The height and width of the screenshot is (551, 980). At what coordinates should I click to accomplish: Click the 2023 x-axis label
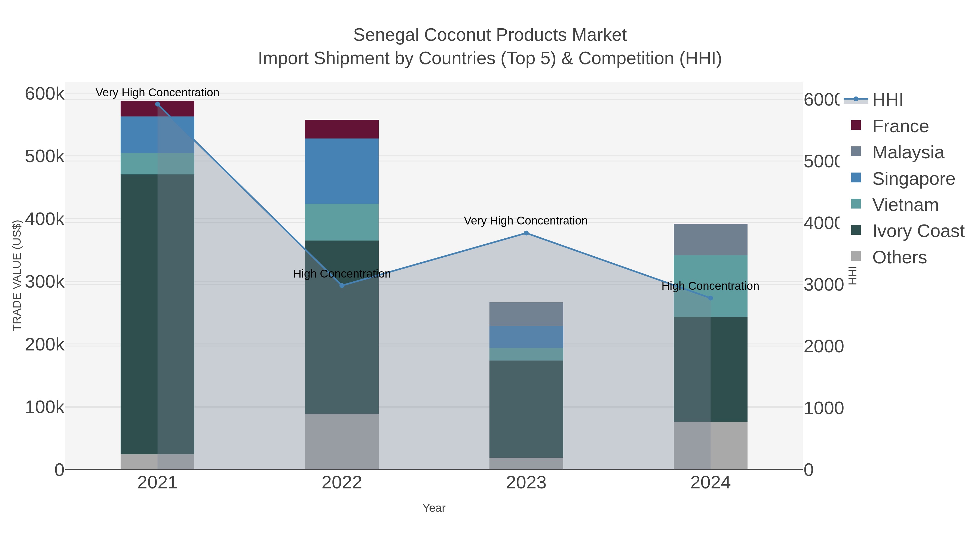coord(526,483)
